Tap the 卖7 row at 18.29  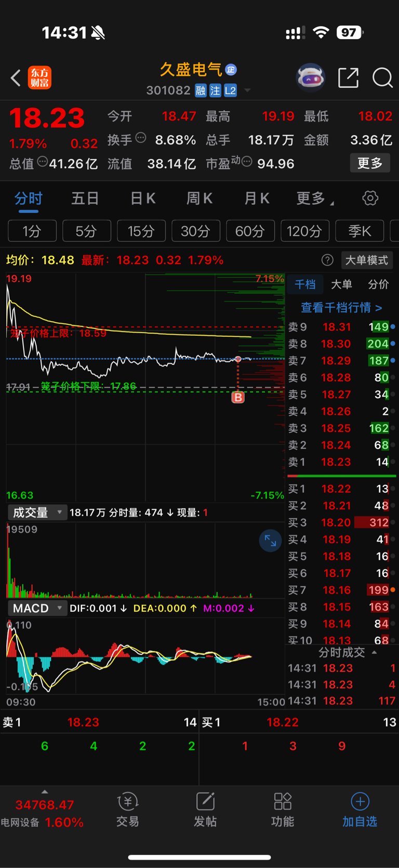coord(341,361)
